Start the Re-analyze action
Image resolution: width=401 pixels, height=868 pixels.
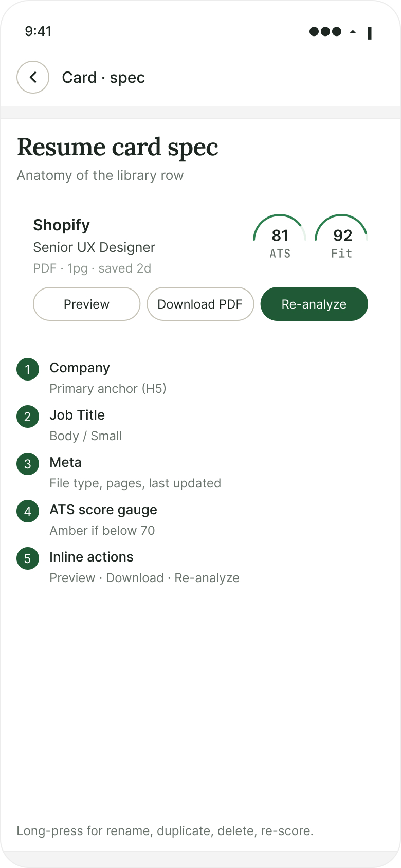(314, 304)
